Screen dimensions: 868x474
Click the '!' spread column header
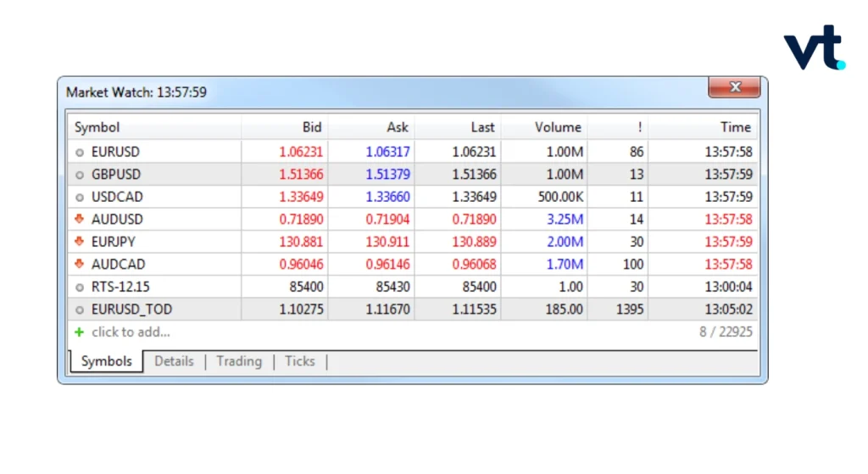[x=618, y=127]
